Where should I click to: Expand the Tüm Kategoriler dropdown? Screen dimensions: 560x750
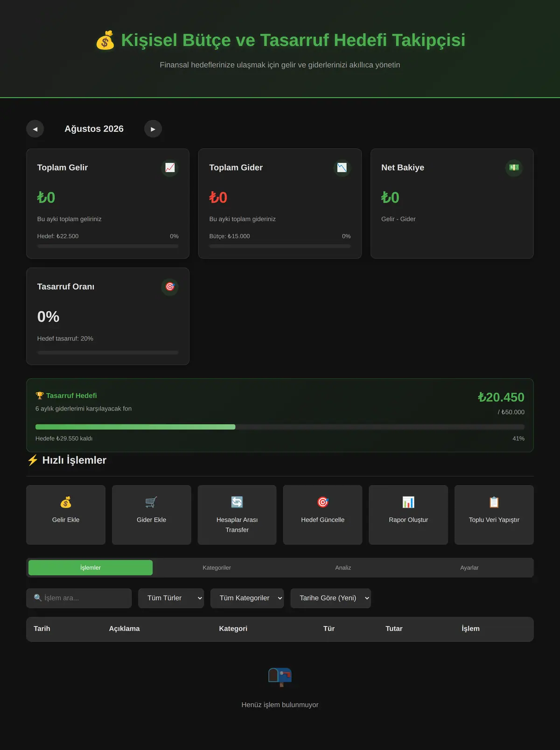click(247, 598)
